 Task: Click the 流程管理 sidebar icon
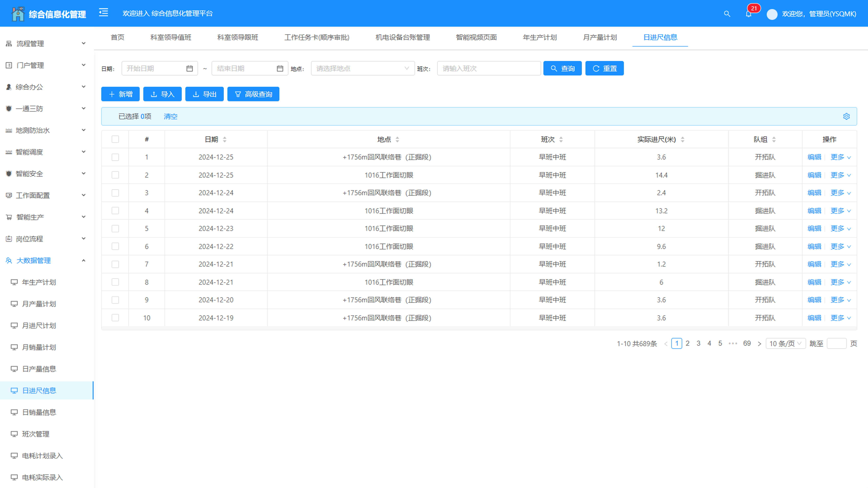[9, 43]
